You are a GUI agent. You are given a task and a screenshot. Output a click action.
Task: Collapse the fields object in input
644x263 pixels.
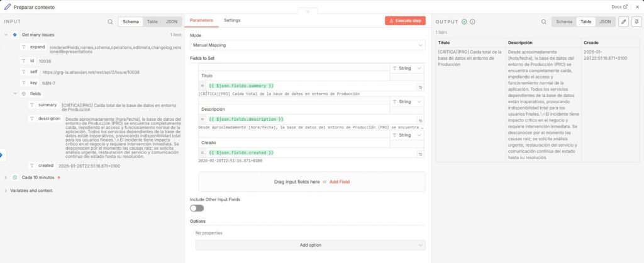click(15, 94)
